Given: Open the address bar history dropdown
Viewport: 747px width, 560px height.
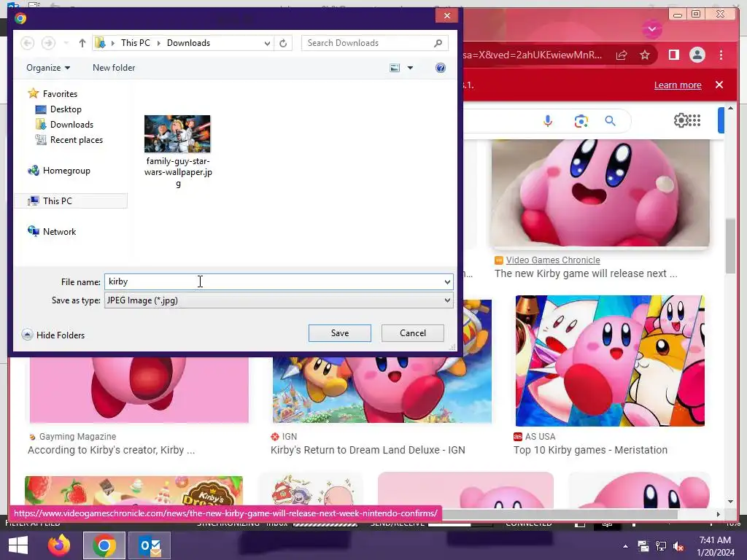Looking at the screenshot, I should (x=267, y=43).
